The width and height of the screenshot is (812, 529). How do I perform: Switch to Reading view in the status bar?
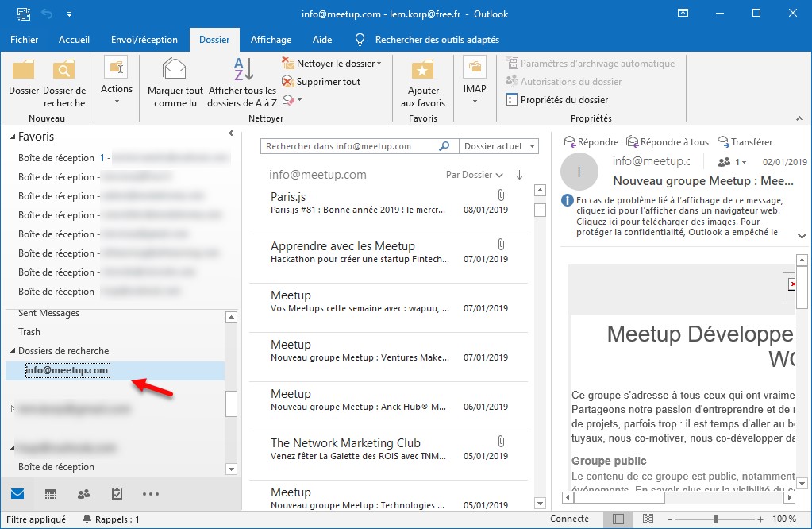648,519
